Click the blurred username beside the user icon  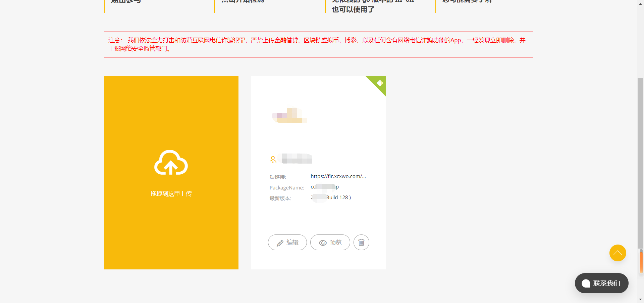pos(297,159)
